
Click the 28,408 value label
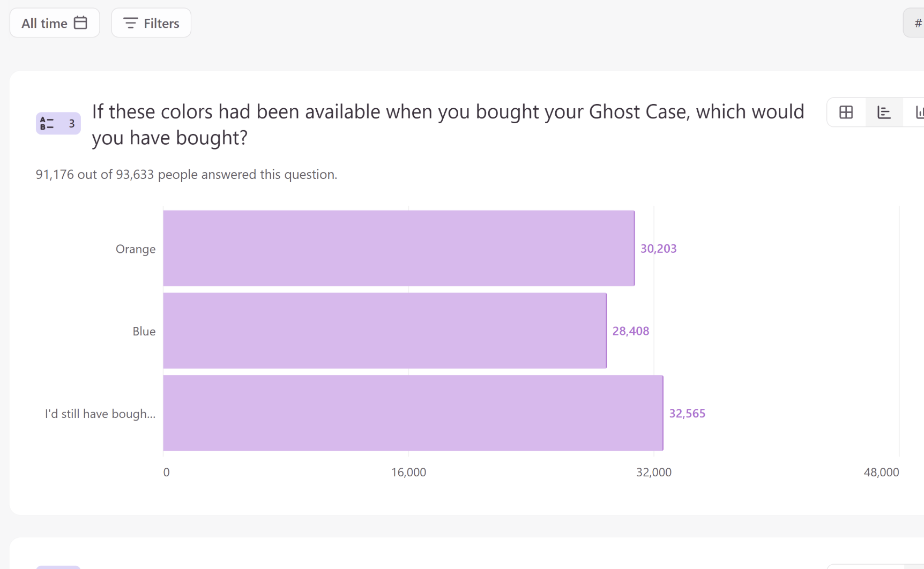[x=630, y=331]
